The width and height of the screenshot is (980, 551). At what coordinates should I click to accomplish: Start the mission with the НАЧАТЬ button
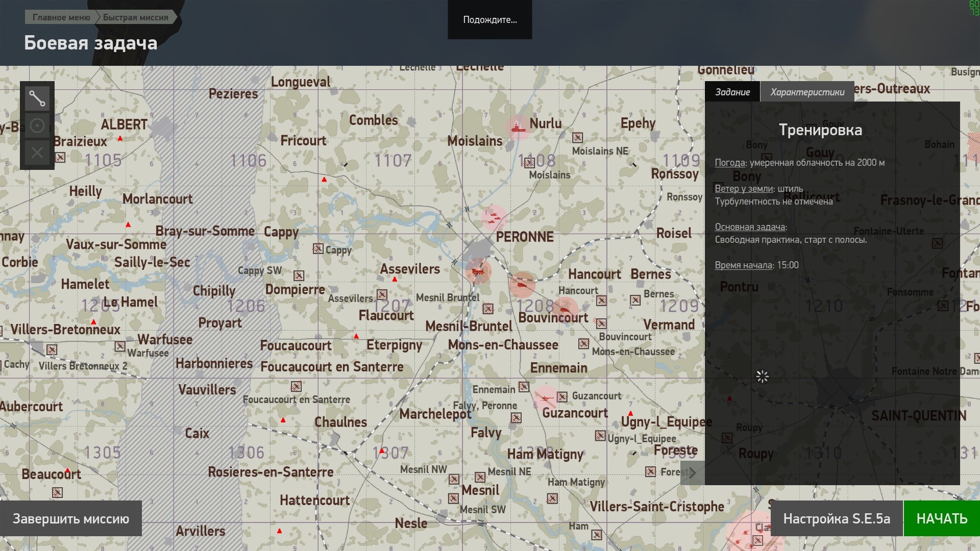click(x=942, y=518)
